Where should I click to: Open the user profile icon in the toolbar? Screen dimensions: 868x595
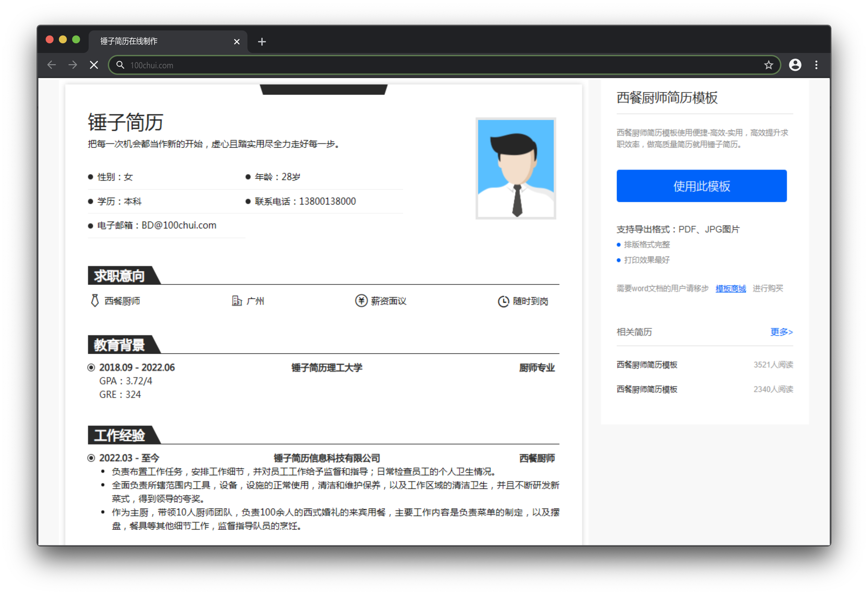click(x=795, y=65)
